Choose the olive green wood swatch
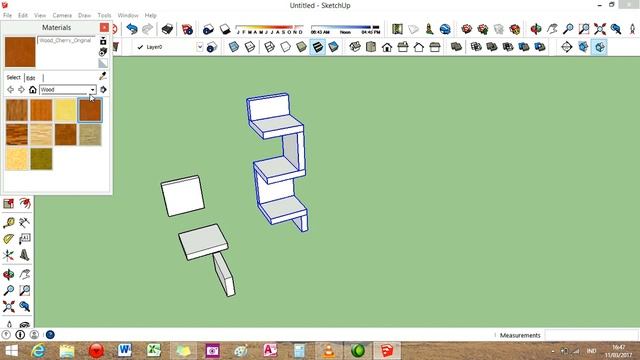The height and width of the screenshot is (360, 640). [x=41, y=159]
